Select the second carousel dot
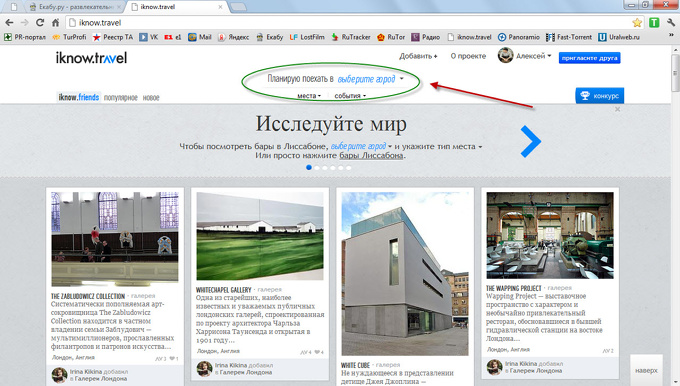Image resolution: width=680 pixels, height=386 pixels. coord(317,167)
